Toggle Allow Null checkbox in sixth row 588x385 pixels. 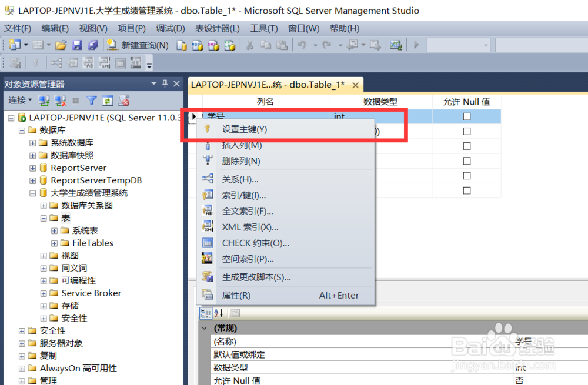click(467, 190)
